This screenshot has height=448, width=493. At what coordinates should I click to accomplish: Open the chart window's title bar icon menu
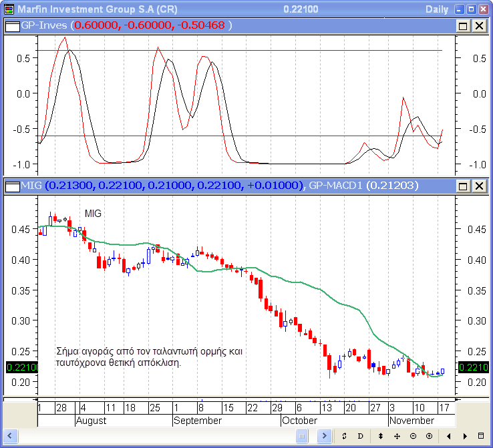[8, 9]
